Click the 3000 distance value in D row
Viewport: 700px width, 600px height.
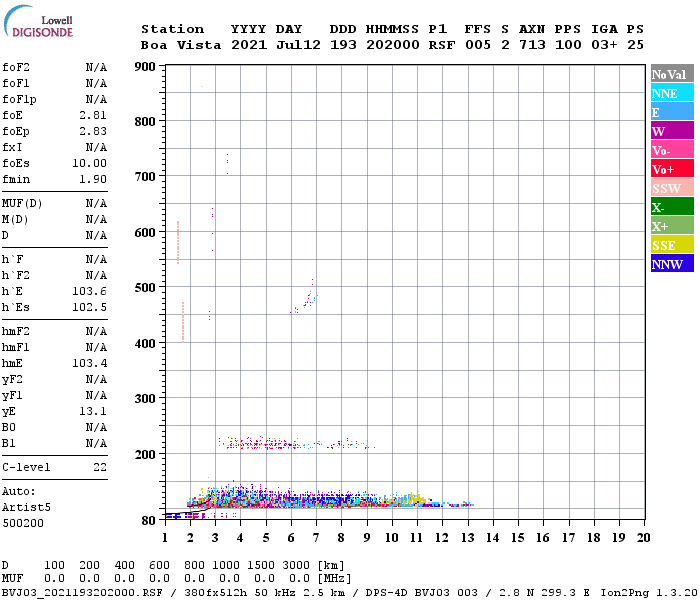[x=296, y=566]
